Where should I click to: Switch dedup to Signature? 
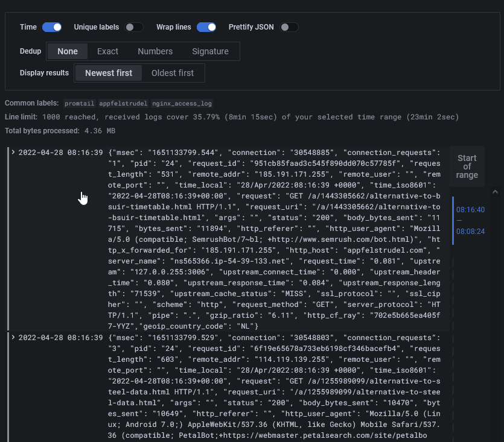210,51
